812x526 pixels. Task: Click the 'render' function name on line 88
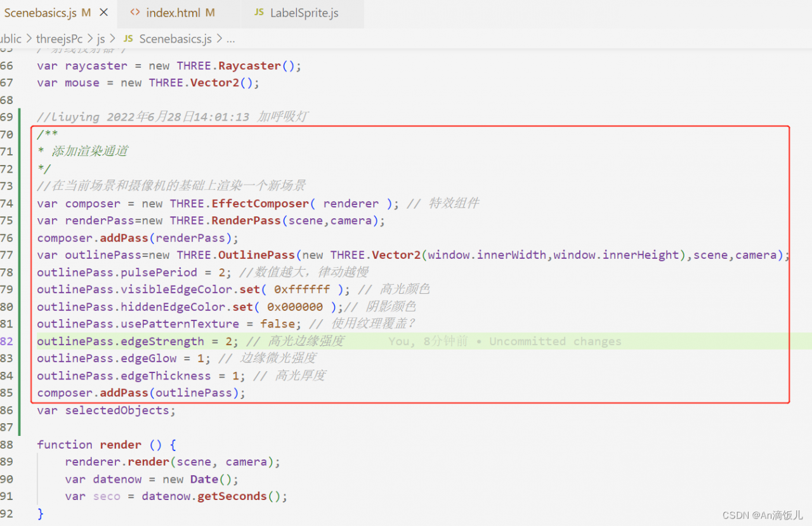pyautogui.click(x=121, y=445)
